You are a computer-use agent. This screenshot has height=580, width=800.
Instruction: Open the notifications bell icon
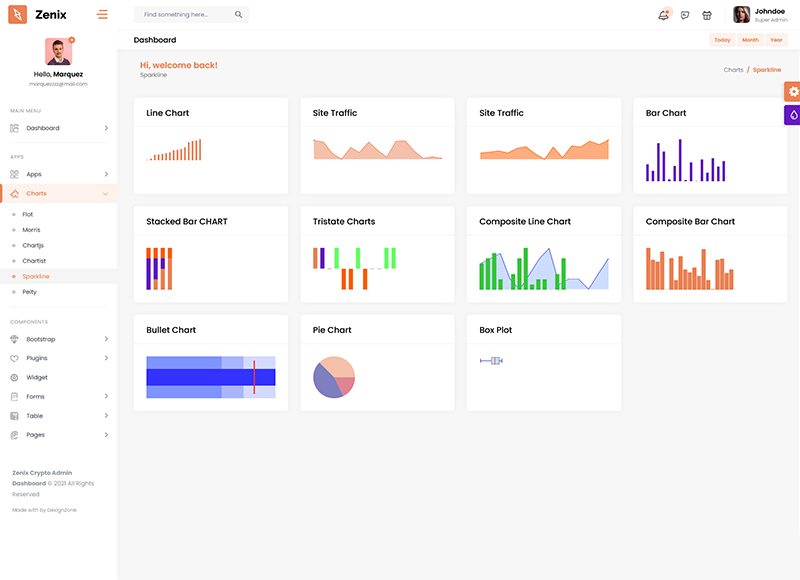[663, 15]
